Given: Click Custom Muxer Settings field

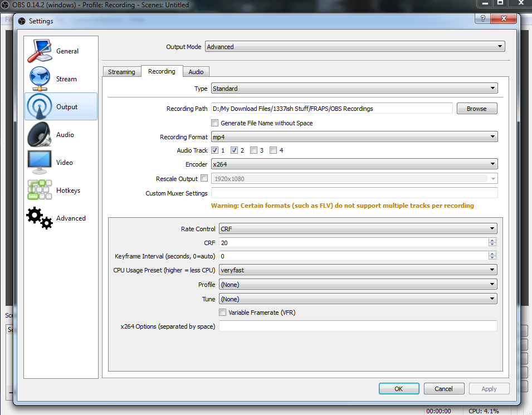Looking at the screenshot, I should (354, 193).
